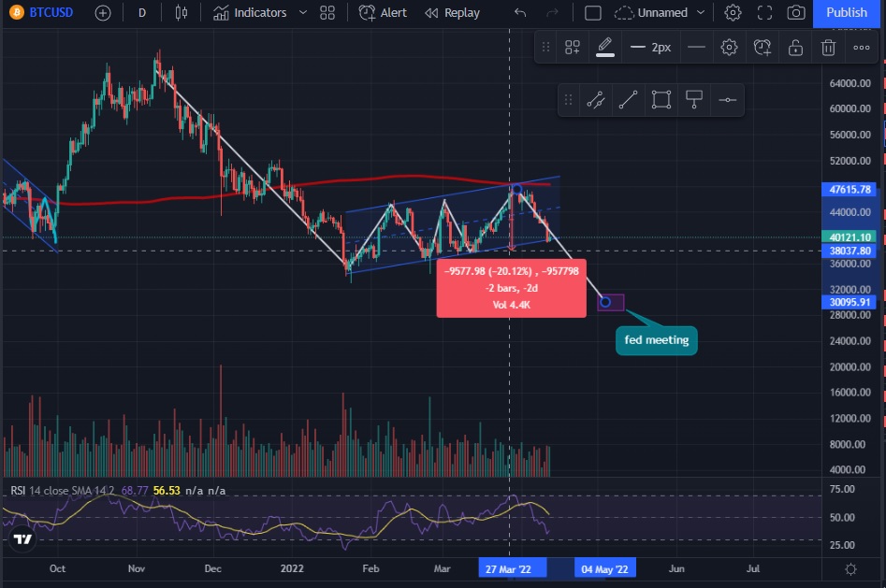Click the 04 May '22 date label

click(604, 568)
